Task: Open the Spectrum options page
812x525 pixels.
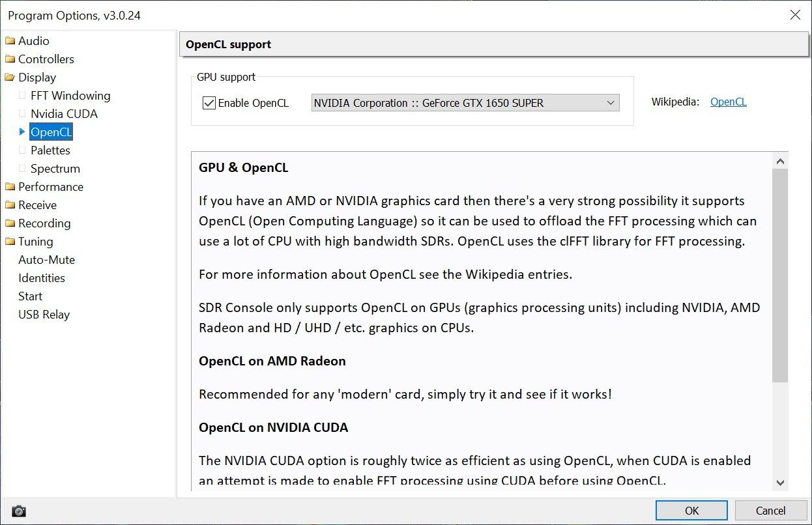Action: click(55, 169)
